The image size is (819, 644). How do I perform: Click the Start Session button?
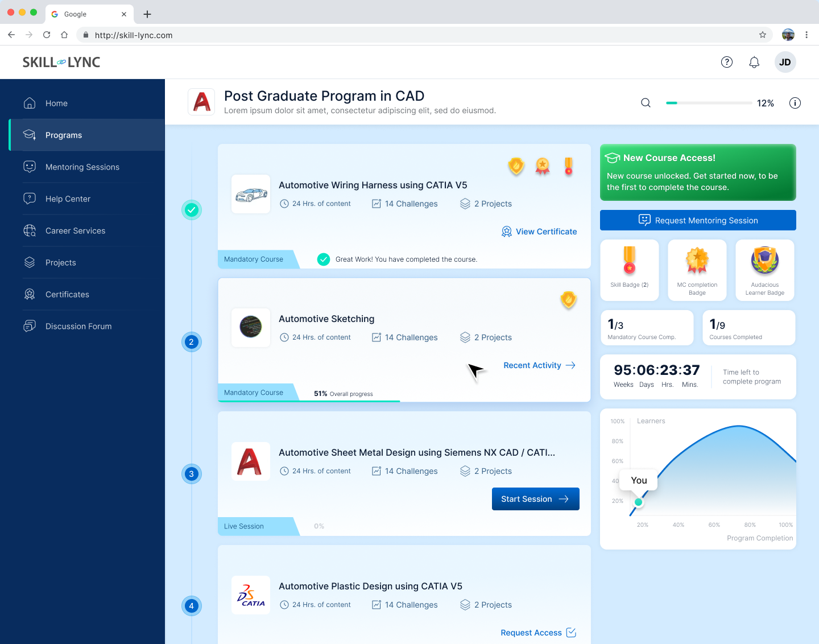click(536, 499)
